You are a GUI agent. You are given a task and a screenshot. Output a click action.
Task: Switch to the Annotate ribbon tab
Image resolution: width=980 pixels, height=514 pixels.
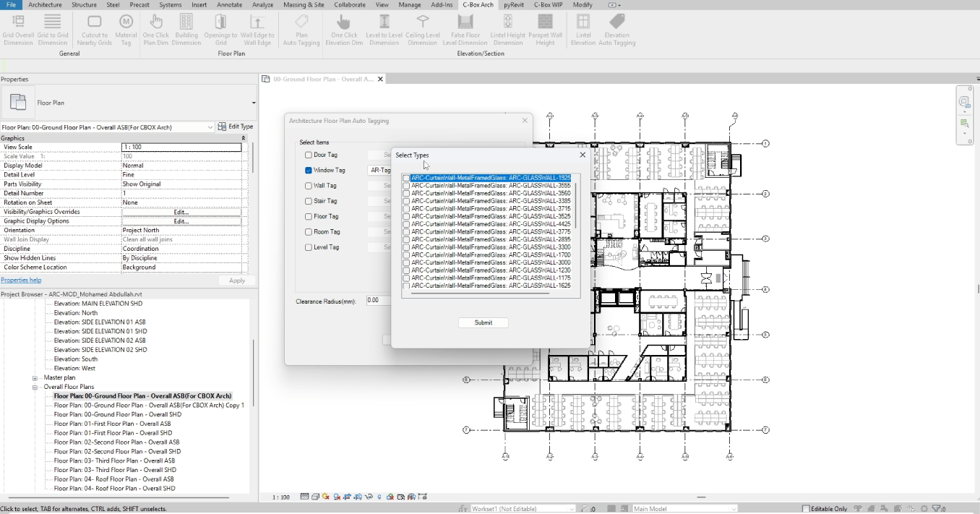229,5
